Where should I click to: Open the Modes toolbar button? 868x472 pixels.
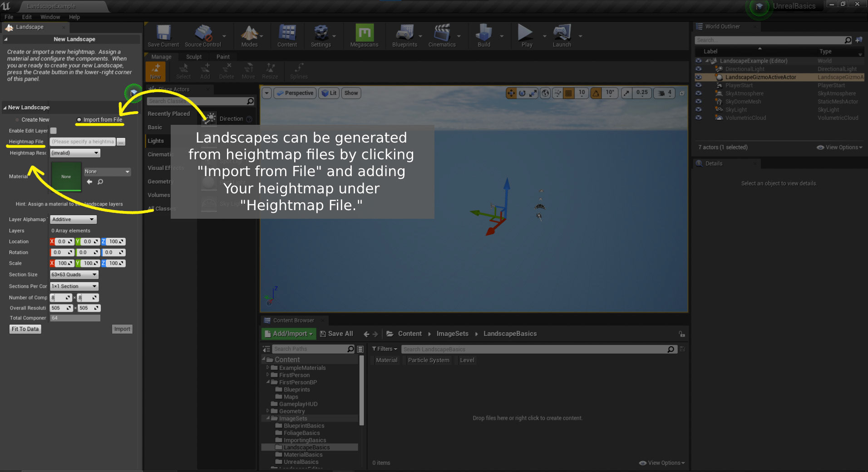pos(249,36)
